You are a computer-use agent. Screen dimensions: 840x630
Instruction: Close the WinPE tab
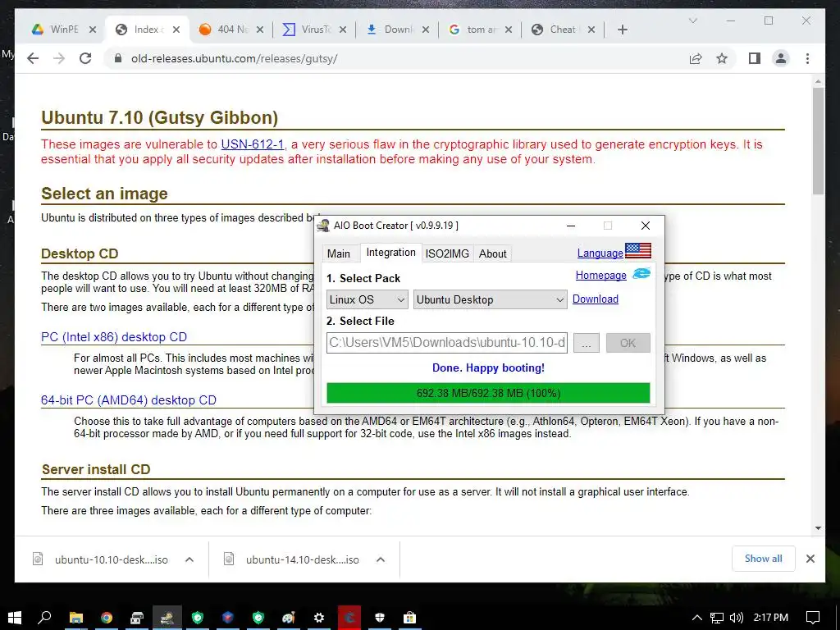tap(93, 30)
